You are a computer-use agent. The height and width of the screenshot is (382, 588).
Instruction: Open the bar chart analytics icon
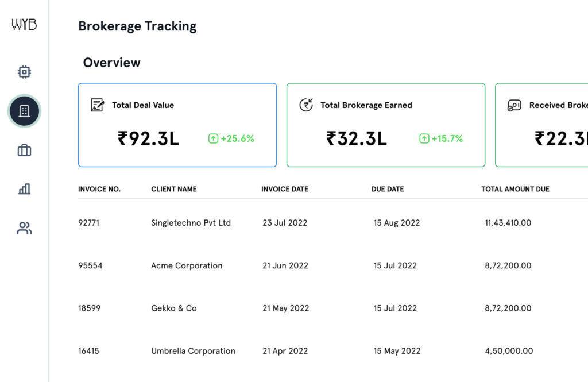click(x=24, y=189)
